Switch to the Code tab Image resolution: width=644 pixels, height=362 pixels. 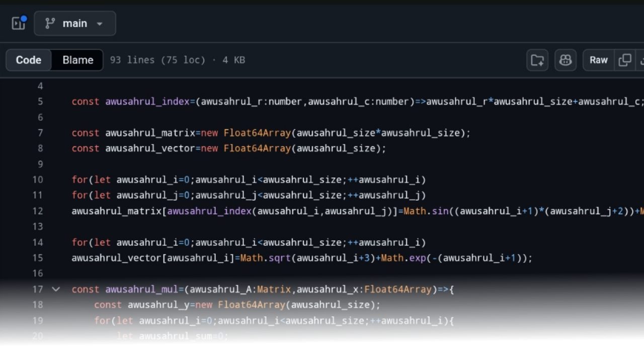click(x=29, y=60)
